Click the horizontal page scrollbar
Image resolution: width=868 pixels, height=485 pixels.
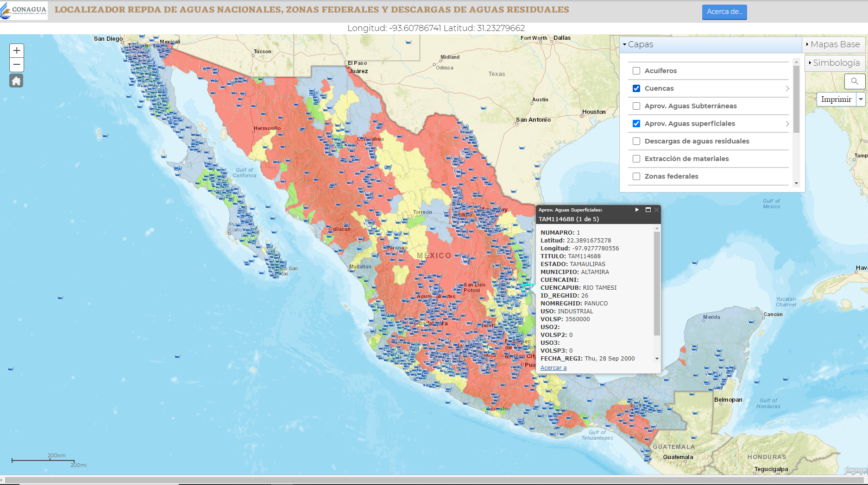pyautogui.click(x=434, y=480)
